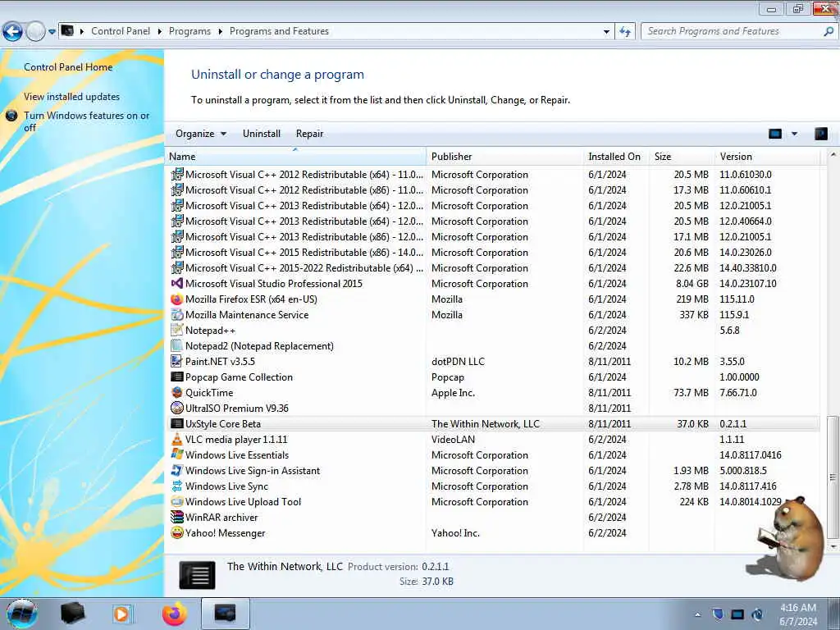Click the Repair toolbar button

(x=309, y=134)
